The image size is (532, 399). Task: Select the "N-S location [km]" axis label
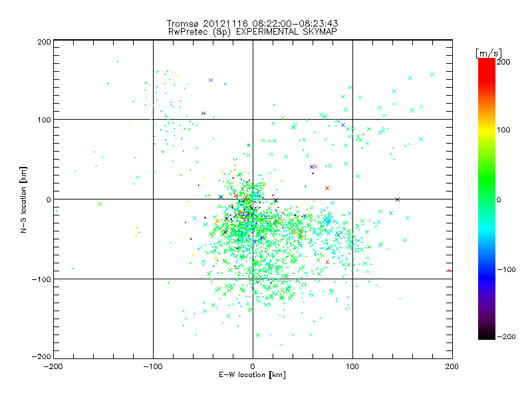pyautogui.click(x=23, y=199)
